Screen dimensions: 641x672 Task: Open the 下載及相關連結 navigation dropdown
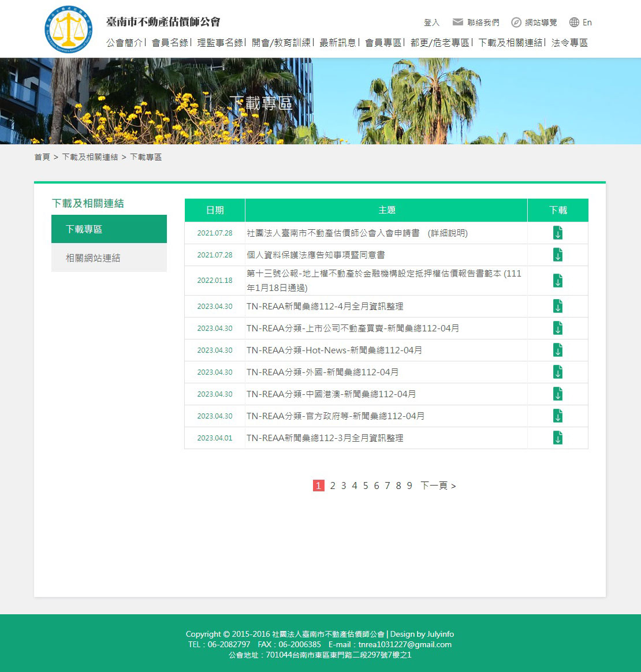[512, 43]
